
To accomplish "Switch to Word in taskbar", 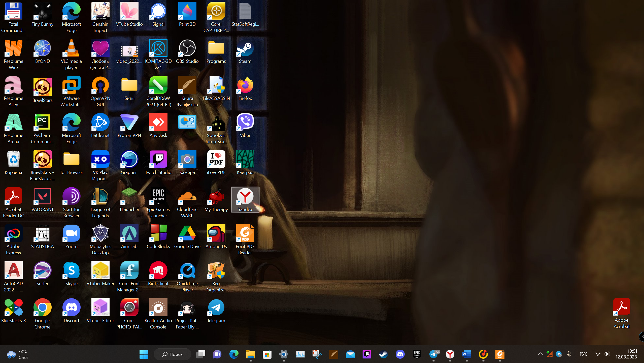I will point(466,354).
